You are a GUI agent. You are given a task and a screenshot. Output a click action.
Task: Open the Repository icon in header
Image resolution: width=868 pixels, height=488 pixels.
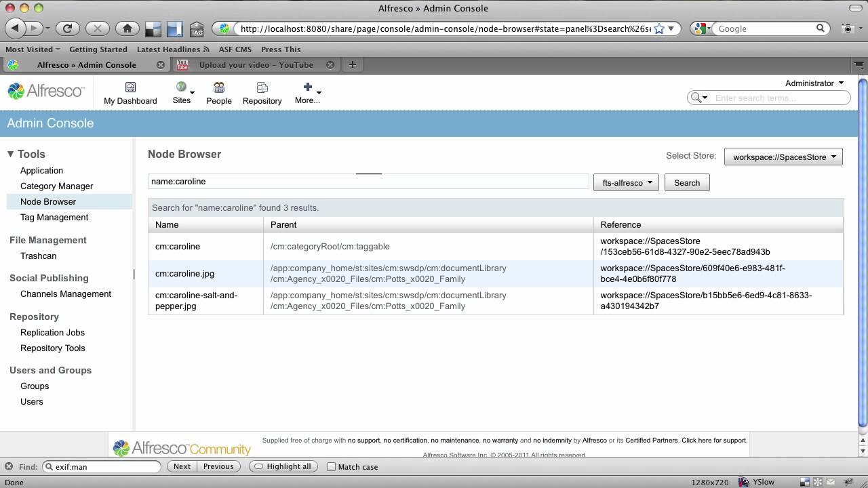[262, 87]
